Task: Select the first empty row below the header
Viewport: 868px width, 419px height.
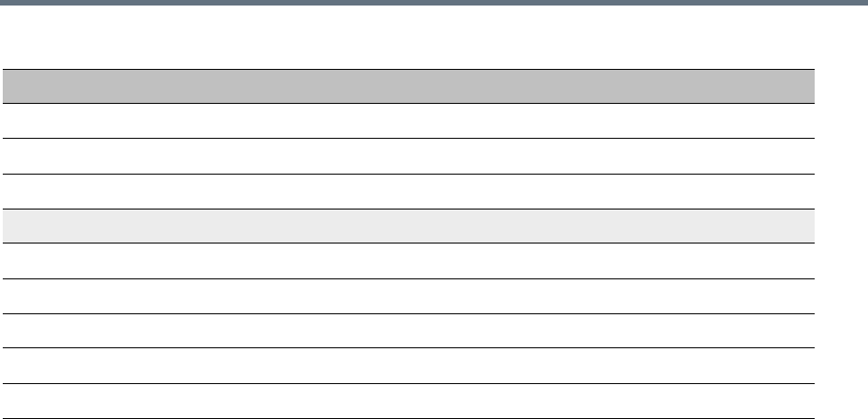Action: (x=407, y=120)
